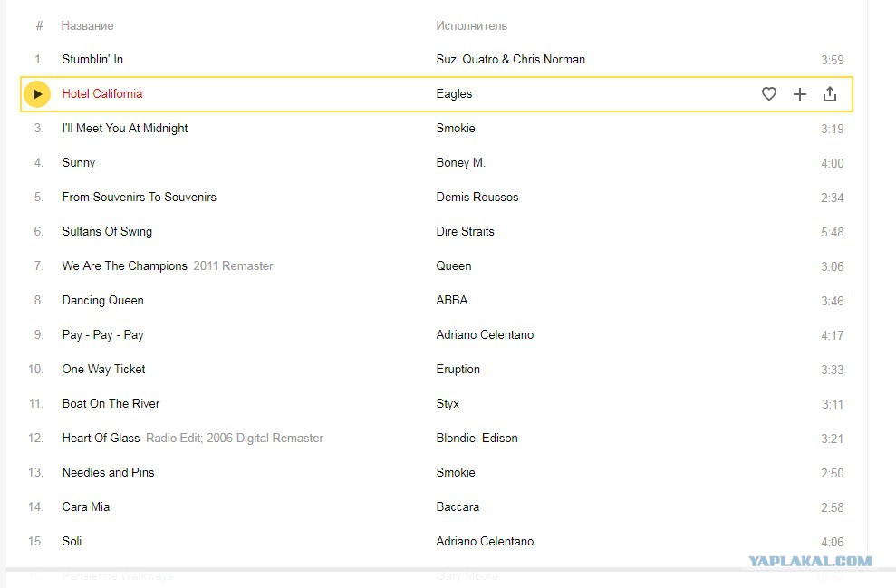Select the track Sultans Of Swing
The width and height of the screenshot is (896, 588).
pyautogui.click(x=107, y=231)
